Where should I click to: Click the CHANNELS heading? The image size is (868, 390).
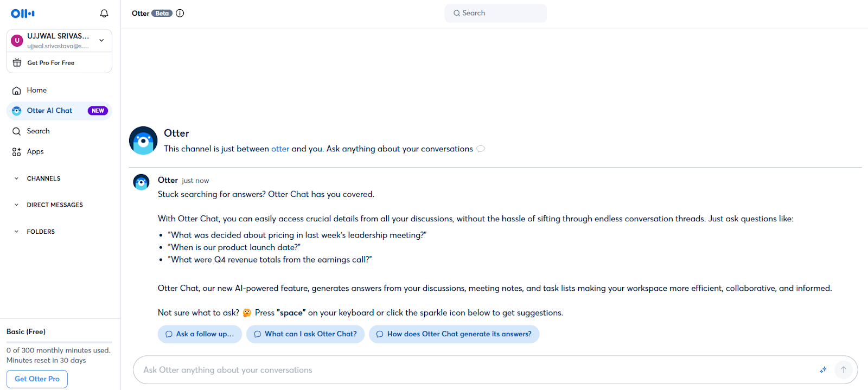pos(44,178)
